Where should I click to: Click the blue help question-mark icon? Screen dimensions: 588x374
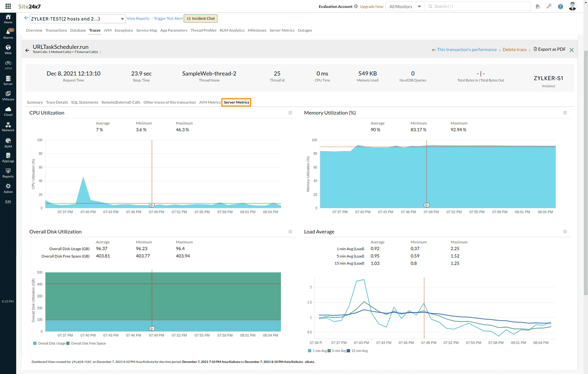[x=560, y=6]
